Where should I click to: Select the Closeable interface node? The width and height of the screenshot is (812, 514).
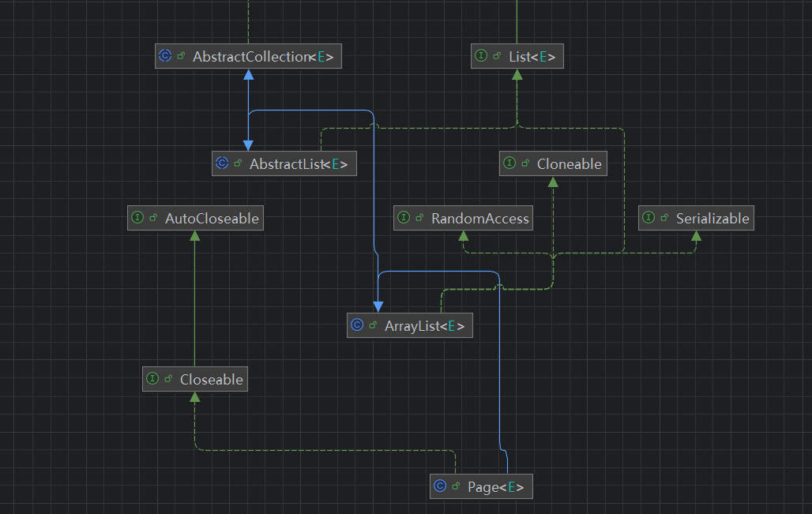[195, 379]
